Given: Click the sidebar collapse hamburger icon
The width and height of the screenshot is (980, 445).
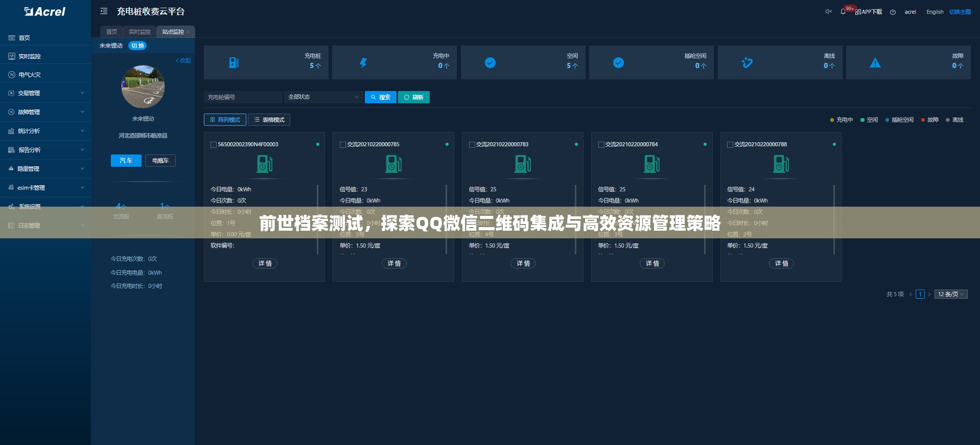Looking at the screenshot, I should pos(104,11).
